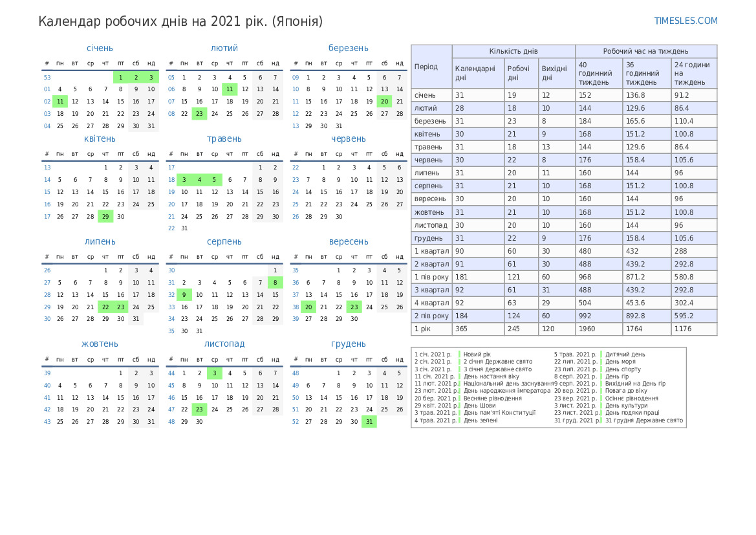Image resolution: width=756 pixels, height=535 pixels.
Task: Click the 'День зелені' holiday entry
Action: [481, 420]
